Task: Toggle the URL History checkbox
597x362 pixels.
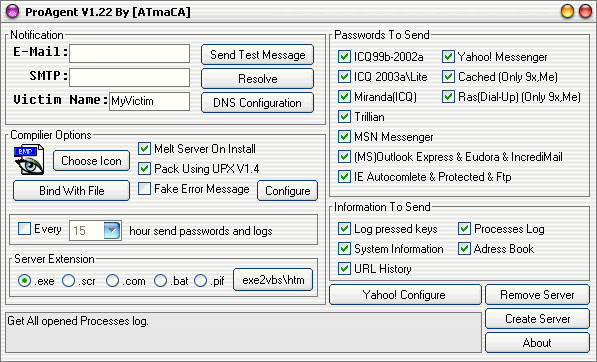Action: pos(344,268)
